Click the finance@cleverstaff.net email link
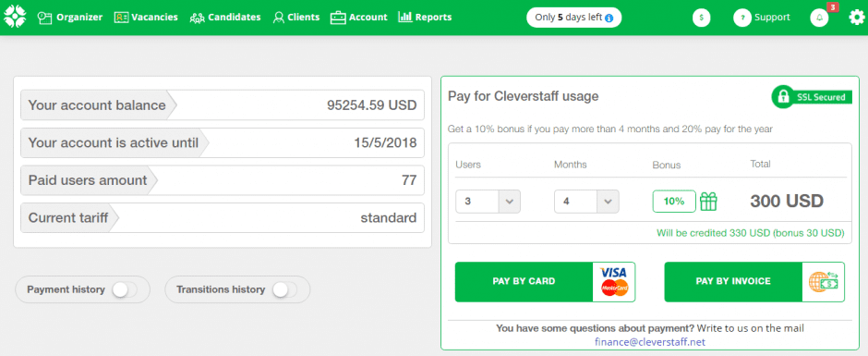Viewport: 868px width, 356px height. coord(650,341)
